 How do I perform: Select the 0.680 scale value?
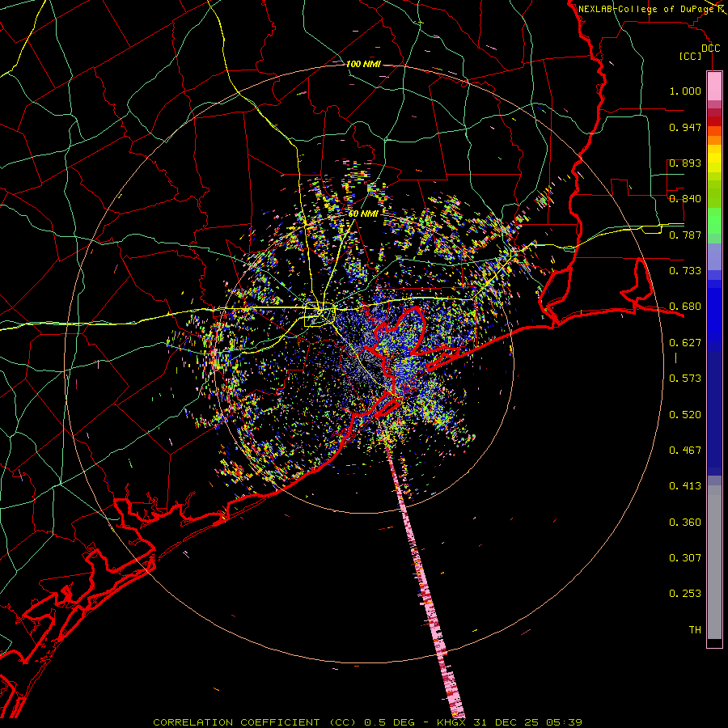click(x=685, y=307)
